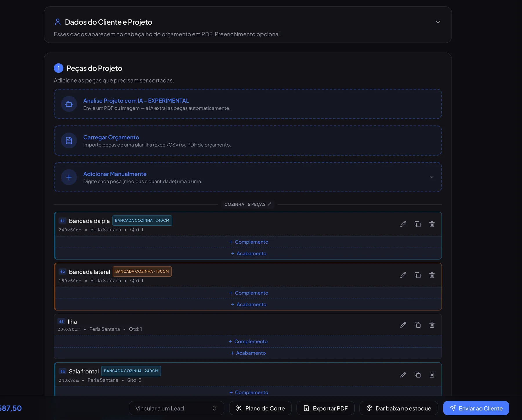Image resolution: width=522 pixels, height=420 pixels.
Task: Click Dar baixa no estoque button
Action: pyautogui.click(x=399, y=408)
